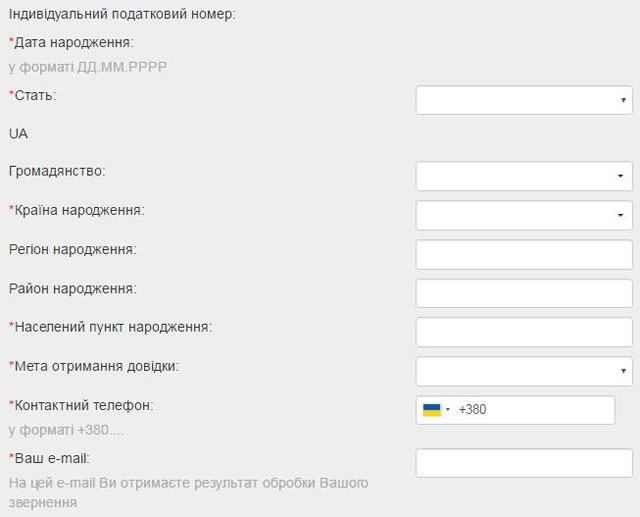Click the Дата народження label
This screenshot has width=640, height=517.
(x=71, y=42)
